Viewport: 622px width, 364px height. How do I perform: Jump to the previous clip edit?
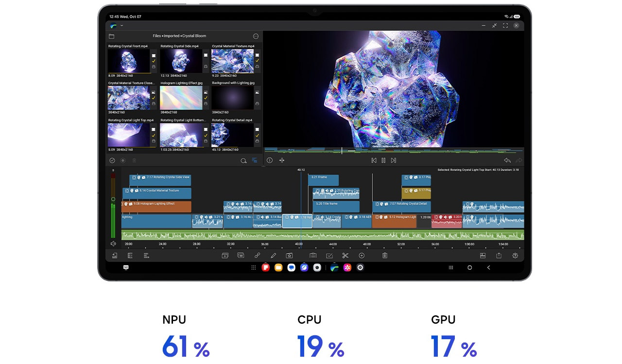(374, 160)
